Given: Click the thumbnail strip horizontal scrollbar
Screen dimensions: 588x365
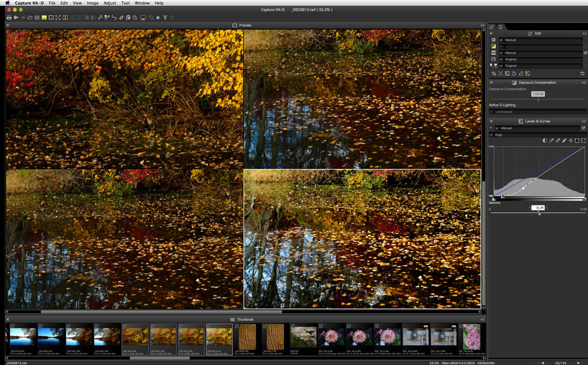Looking at the screenshot, I should coord(160,358).
